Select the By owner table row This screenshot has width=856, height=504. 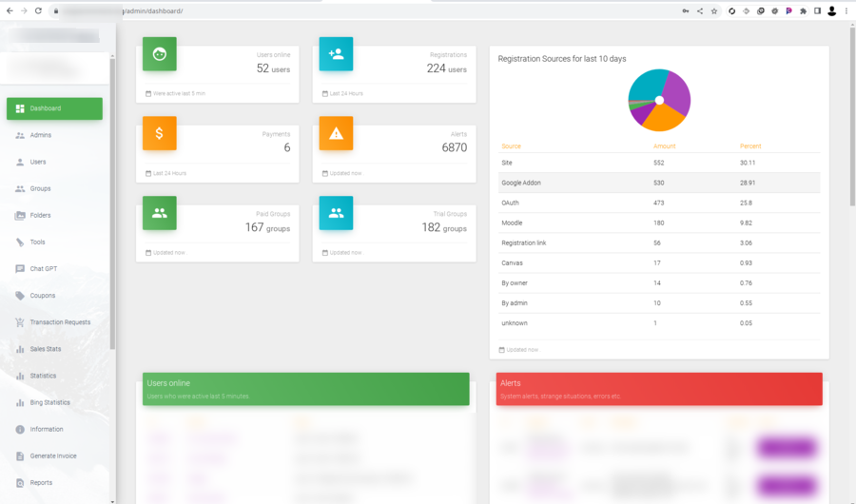coord(659,282)
